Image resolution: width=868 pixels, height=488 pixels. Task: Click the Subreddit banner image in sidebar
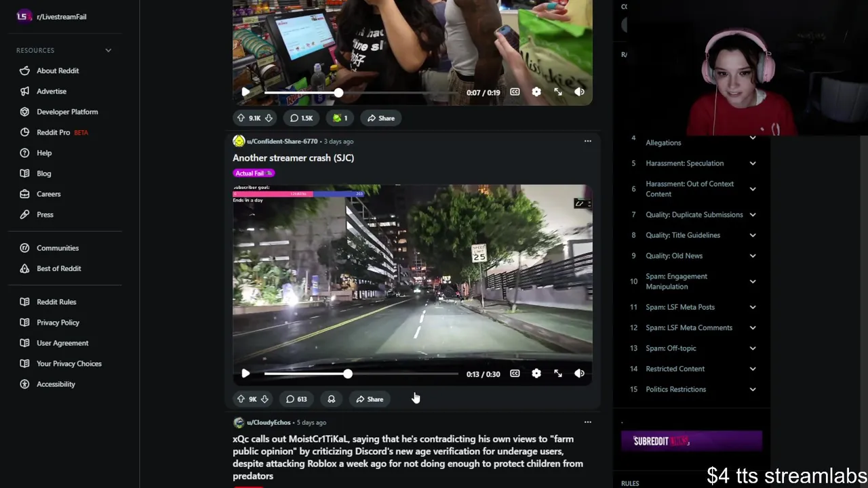(692, 441)
